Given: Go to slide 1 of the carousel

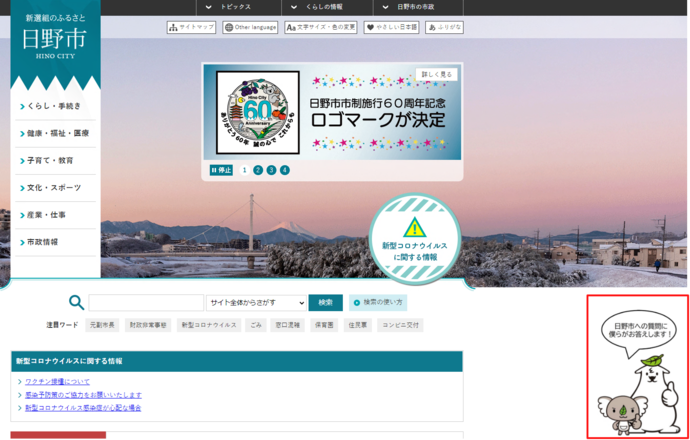Looking at the screenshot, I should (x=245, y=170).
